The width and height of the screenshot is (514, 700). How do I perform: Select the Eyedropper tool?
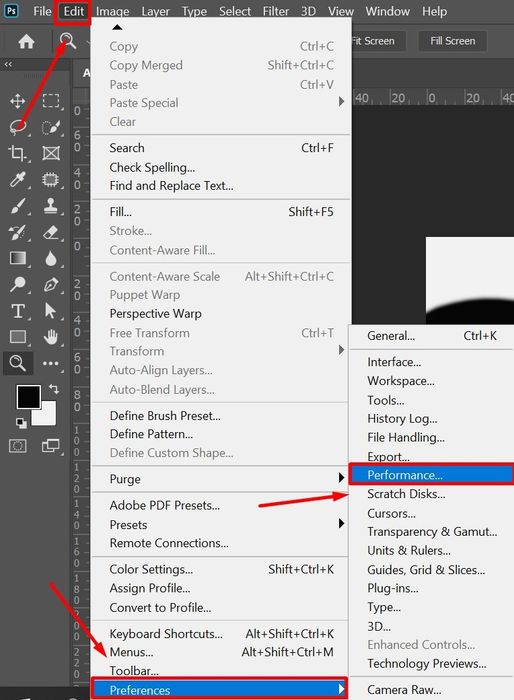[x=17, y=179]
